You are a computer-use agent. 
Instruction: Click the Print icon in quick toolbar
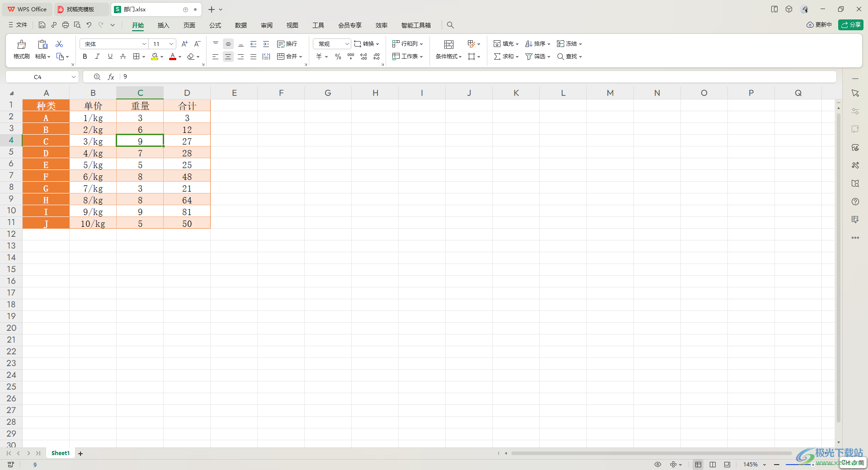click(x=66, y=25)
